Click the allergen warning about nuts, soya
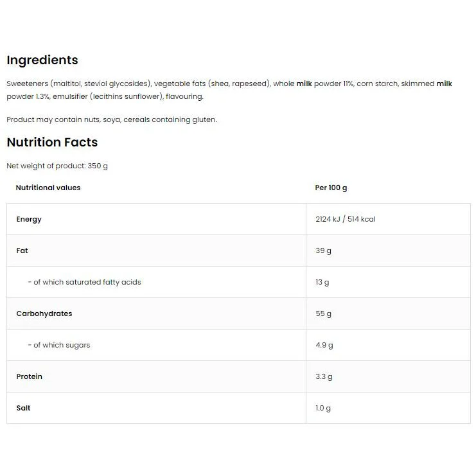 tap(112, 119)
